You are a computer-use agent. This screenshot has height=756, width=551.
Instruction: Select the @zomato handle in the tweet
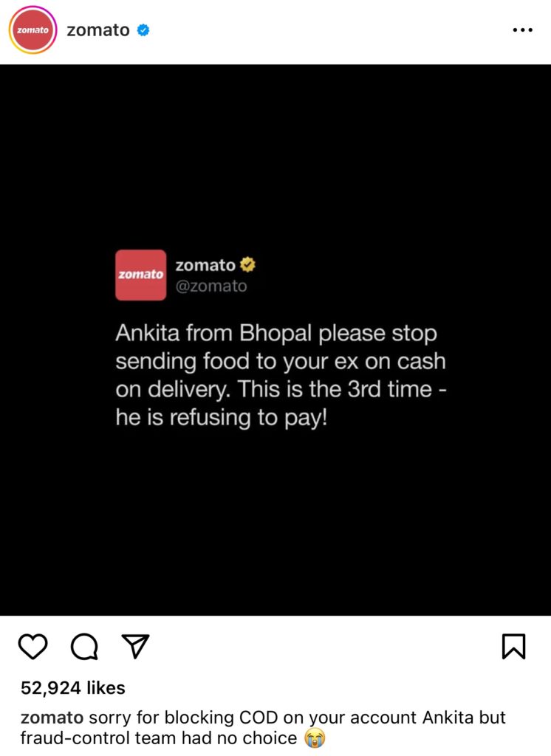tap(211, 286)
